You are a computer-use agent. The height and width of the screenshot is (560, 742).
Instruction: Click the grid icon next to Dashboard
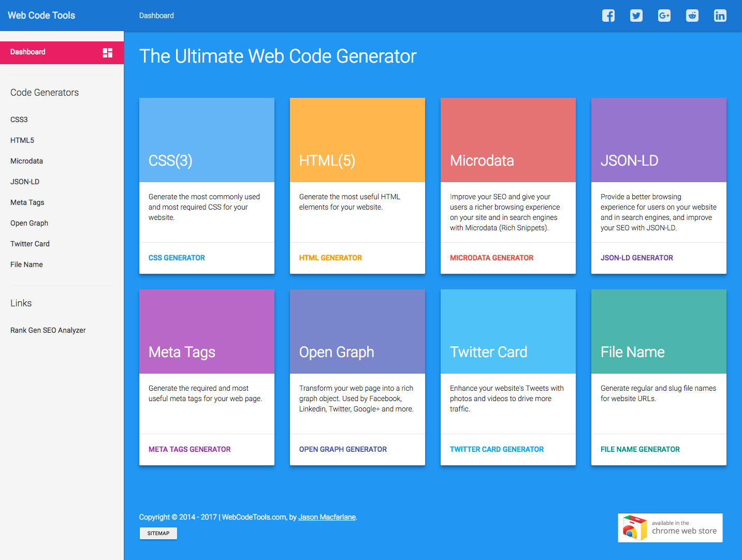coord(107,52)
